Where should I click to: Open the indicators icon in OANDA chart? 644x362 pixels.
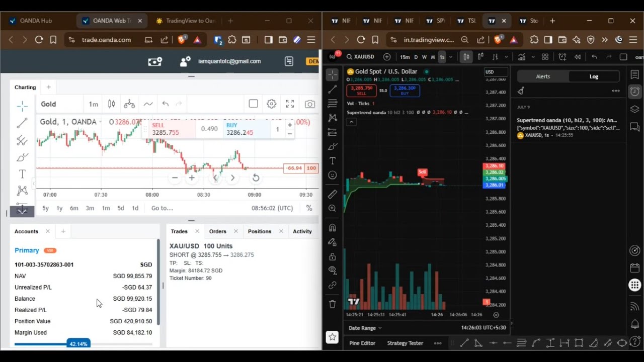(148, 104)
